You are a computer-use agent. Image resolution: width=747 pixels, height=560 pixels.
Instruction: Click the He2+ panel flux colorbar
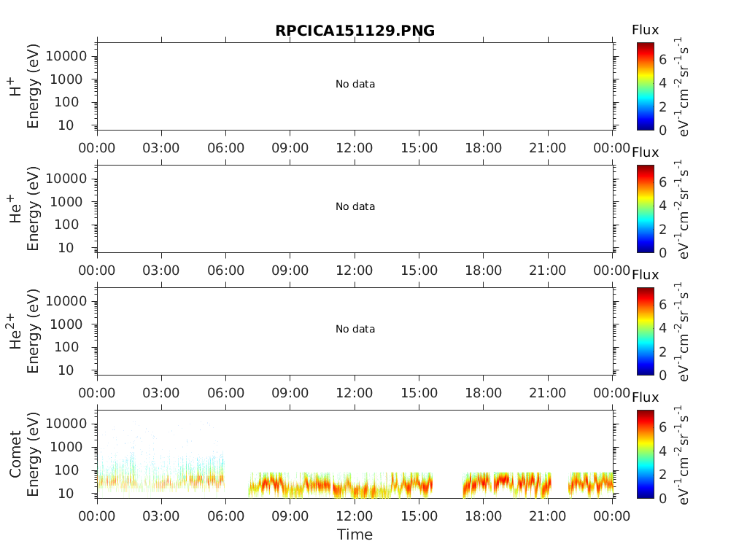tap(645, 331)
